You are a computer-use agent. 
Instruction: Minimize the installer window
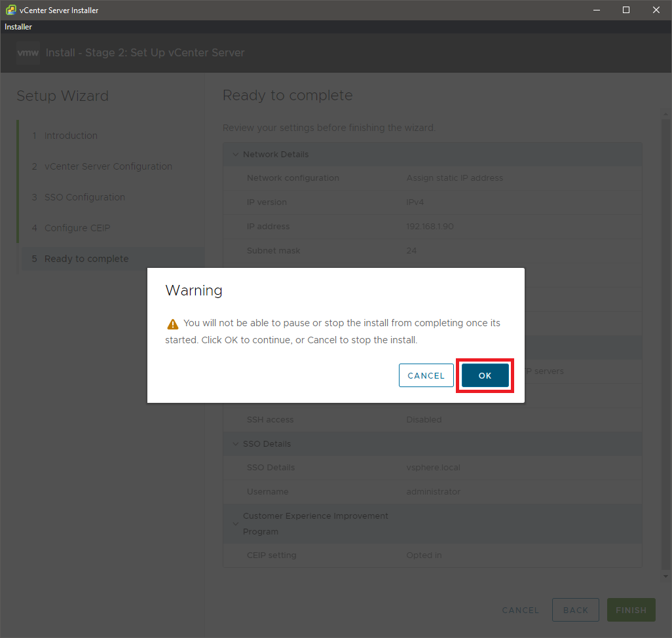pyautogui.click(x=596, y=10)
